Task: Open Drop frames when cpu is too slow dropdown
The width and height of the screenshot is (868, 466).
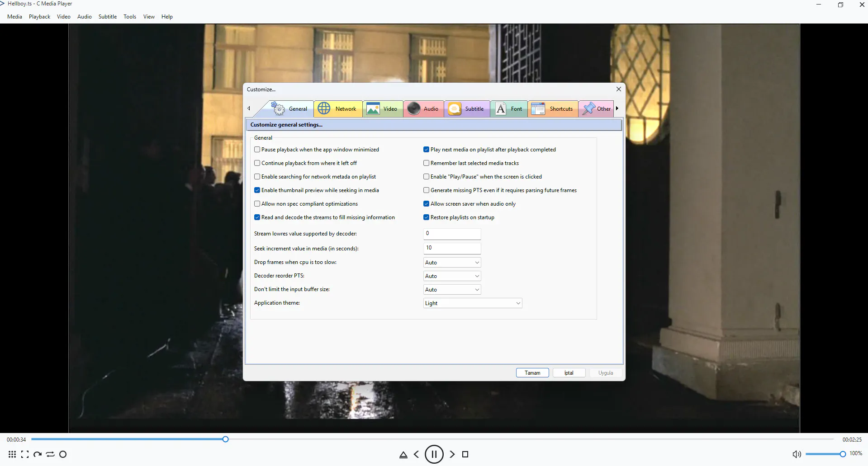Action: [452, 263]
